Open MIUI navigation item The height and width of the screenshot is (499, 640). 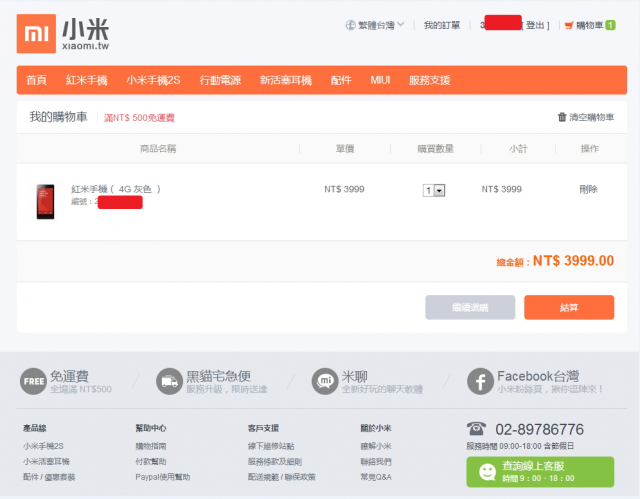380,80
